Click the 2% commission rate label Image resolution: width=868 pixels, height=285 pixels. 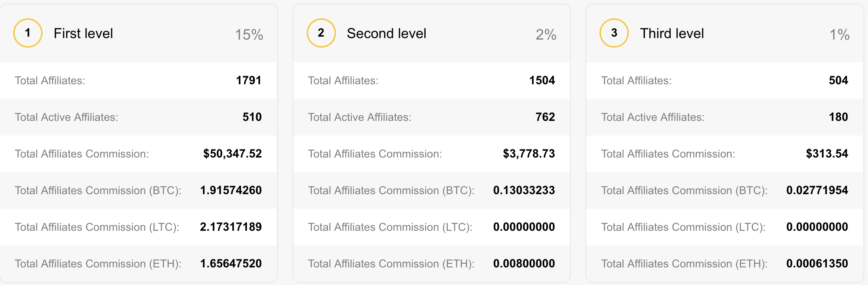546,35
